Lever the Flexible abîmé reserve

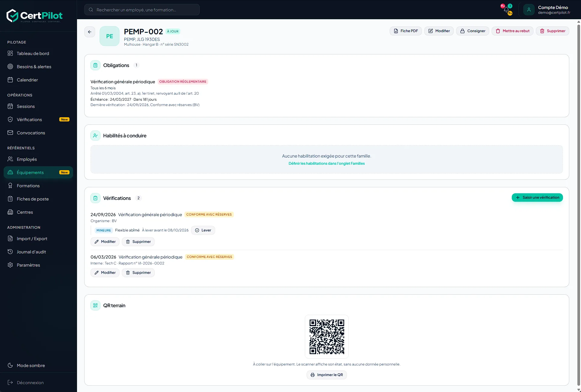click(203, 230)
